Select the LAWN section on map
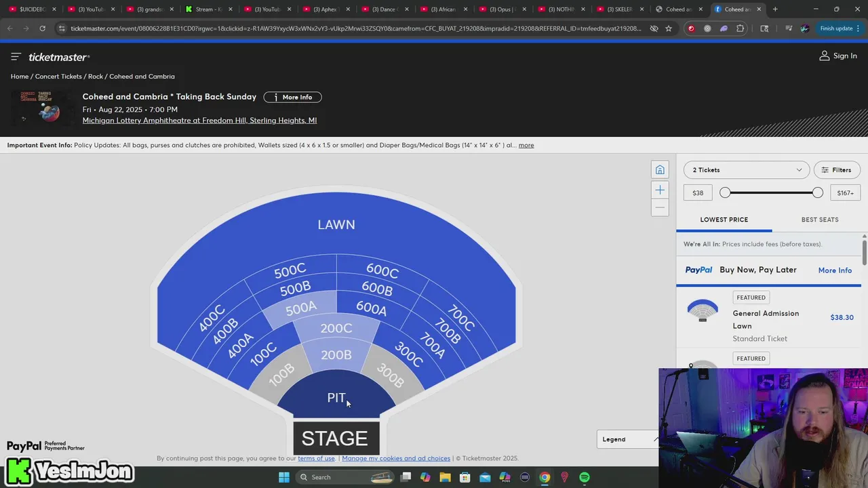Screen dimensions: 868x488 click(x=336, y=224)
